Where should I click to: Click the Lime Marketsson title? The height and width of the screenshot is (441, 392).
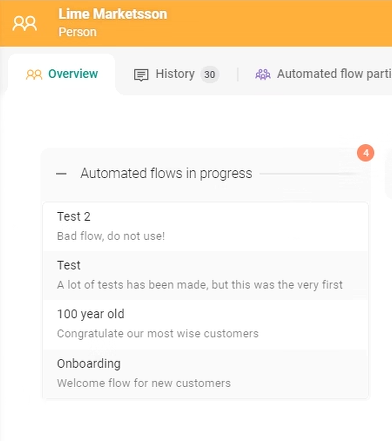pos(113,14)
